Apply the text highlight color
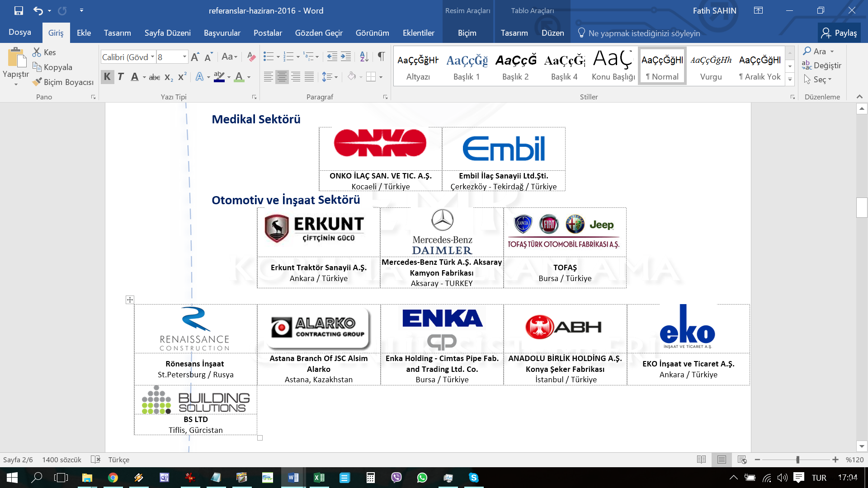Screen dimensions: 868x488 [219, 77]
